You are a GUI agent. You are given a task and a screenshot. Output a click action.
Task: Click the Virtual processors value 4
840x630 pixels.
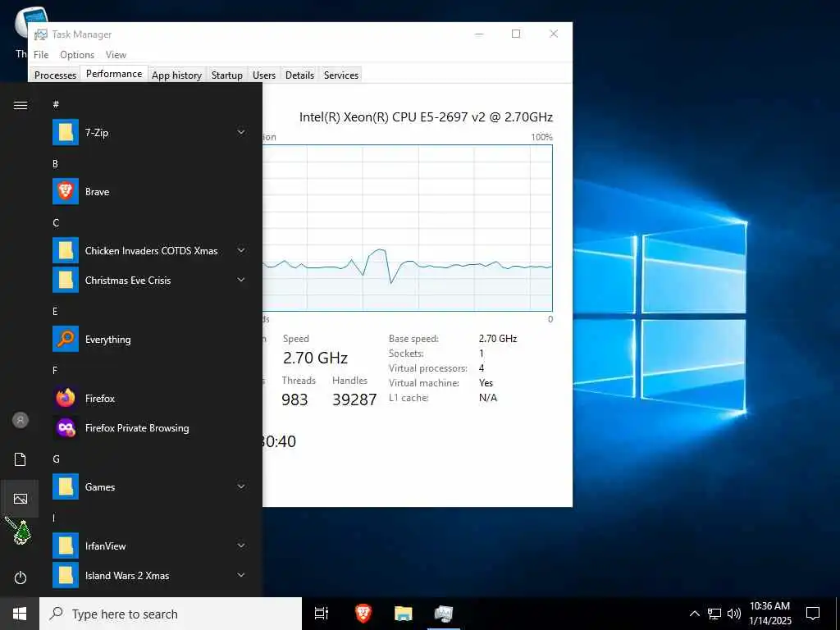pyautogui.click(x=481, y=368)
